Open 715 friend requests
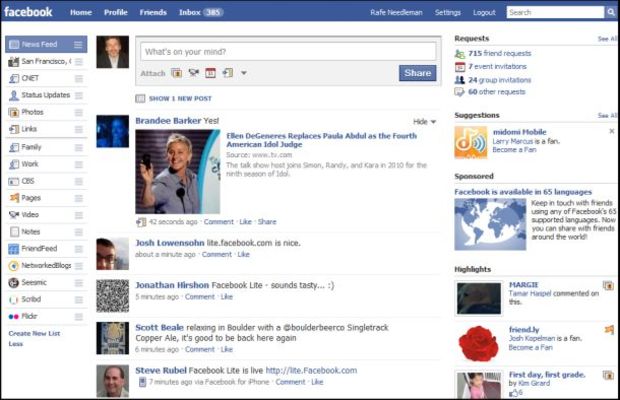The height and width of the screenshot is (400, 620). (500, 53)
